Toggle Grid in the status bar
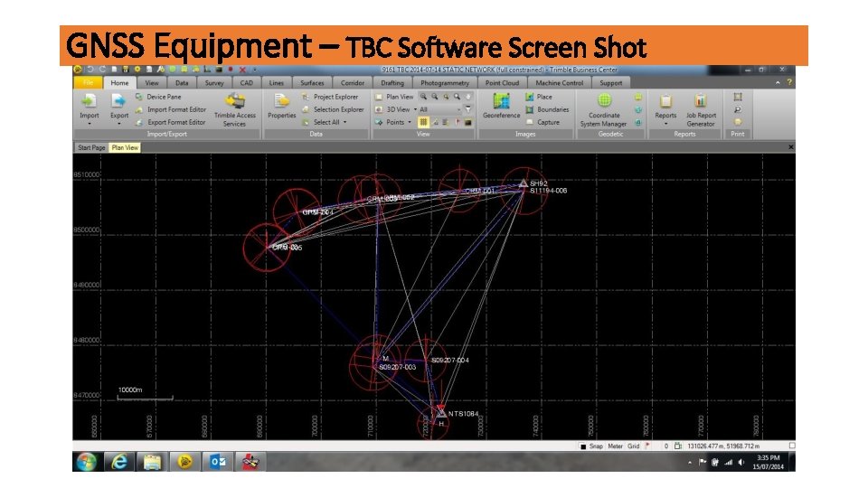Image resolution: width=868 pixels, height=488 pixels. [633, 446]
